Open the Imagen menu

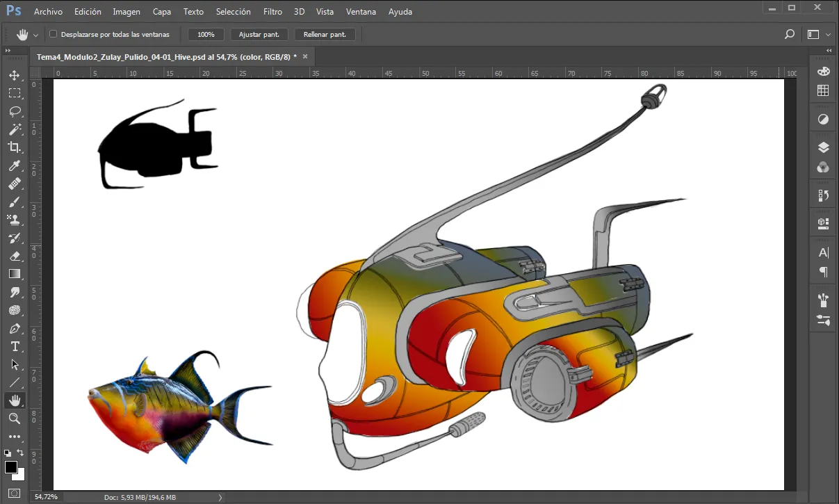click(127, 12)
